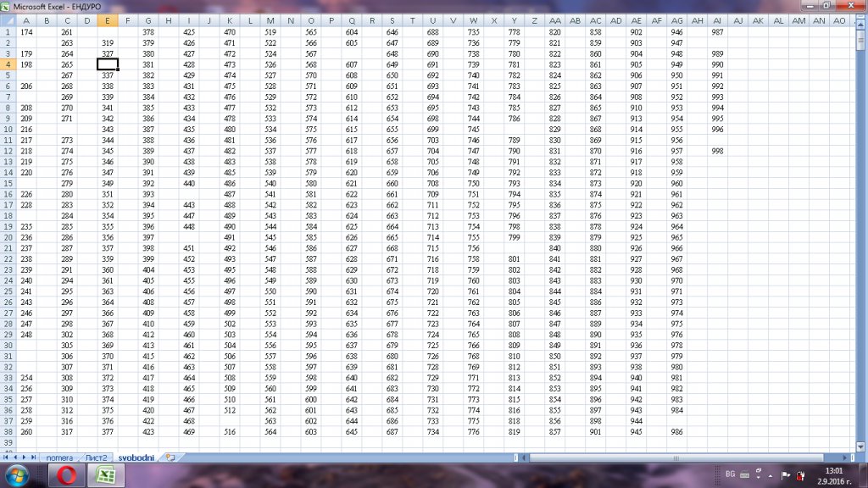Click the vertical scrollbar thumb
Image resolution: width=868 pixels, height=488 pixels.
click(860, 39)
